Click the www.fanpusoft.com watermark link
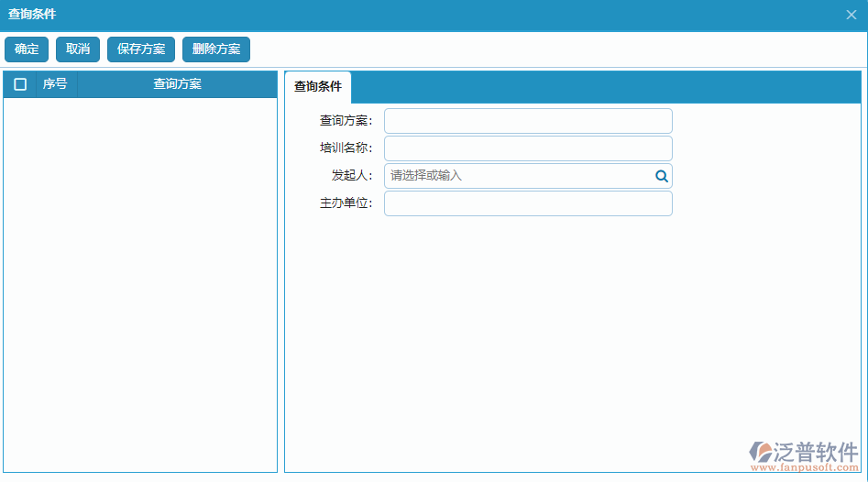Screen dimensions: 868x482 [x=804, y=468]
